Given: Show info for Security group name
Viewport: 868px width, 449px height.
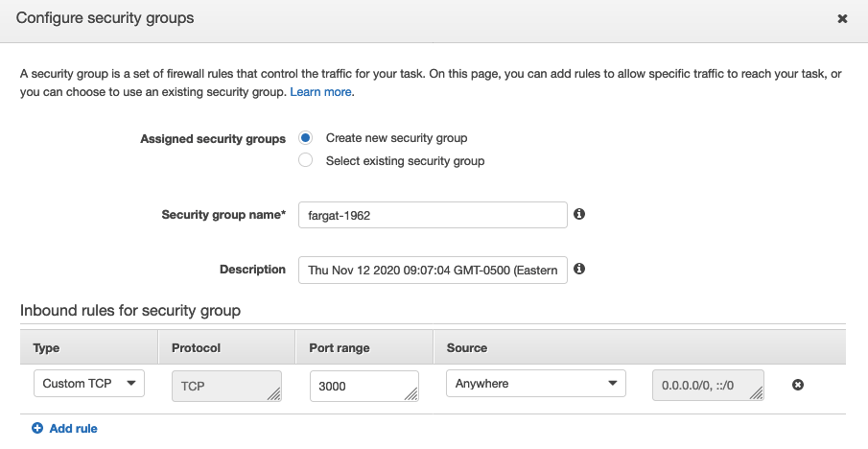Looking at the screenshot, I should pos(579,214).
